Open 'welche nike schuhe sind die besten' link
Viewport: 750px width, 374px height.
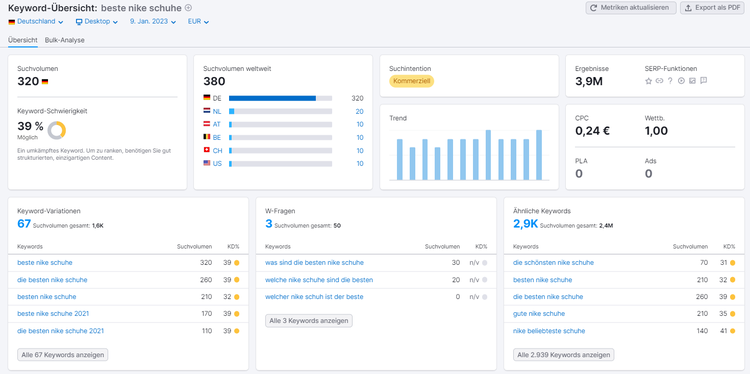[319, 280]
